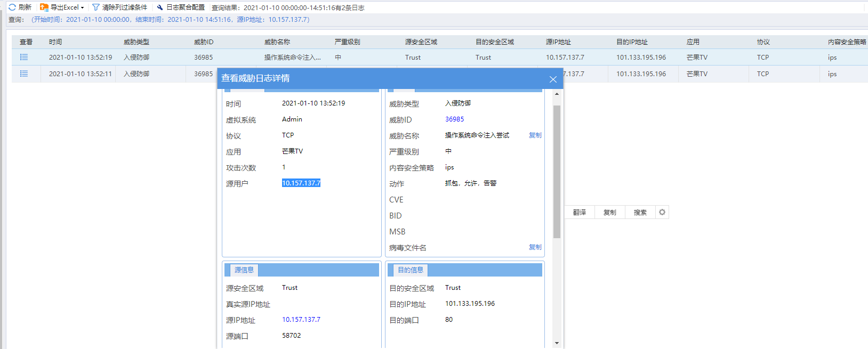
Task: Copy the 病毒文件名 value
Action: pyautogui.click(x=535, y=247)
